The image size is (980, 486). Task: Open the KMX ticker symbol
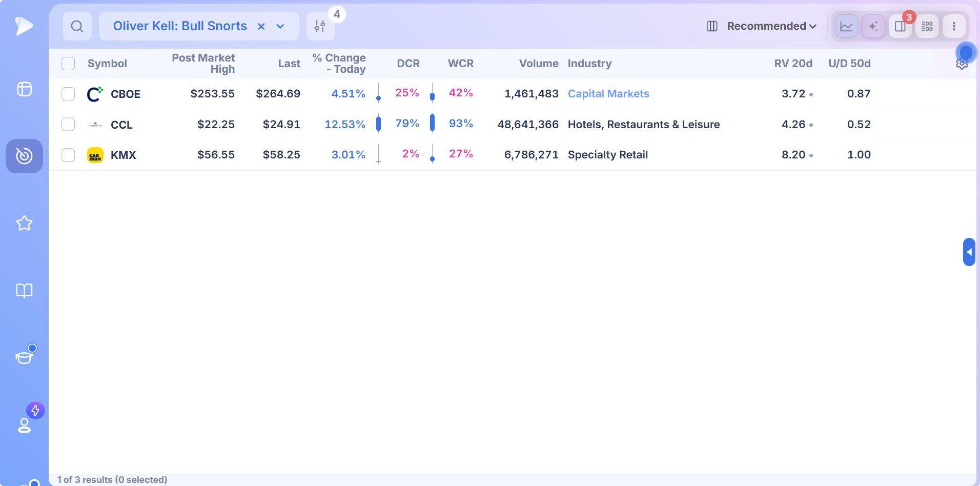pyautogui.click(x=124, y=155)
